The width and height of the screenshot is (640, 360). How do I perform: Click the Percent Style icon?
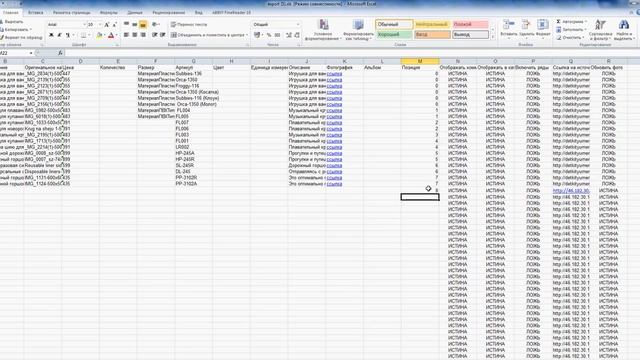pyautogui.click(x=269, y=35)
